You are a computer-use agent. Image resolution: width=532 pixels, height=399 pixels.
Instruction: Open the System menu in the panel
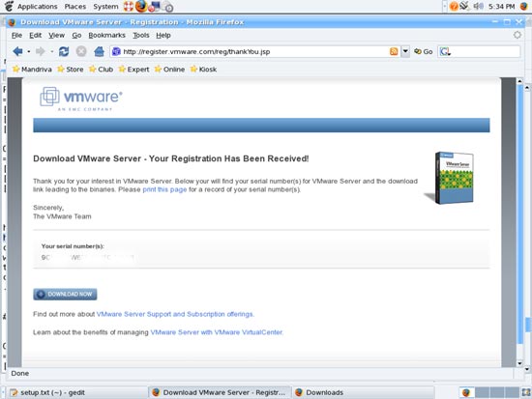(x=105, y=7)
